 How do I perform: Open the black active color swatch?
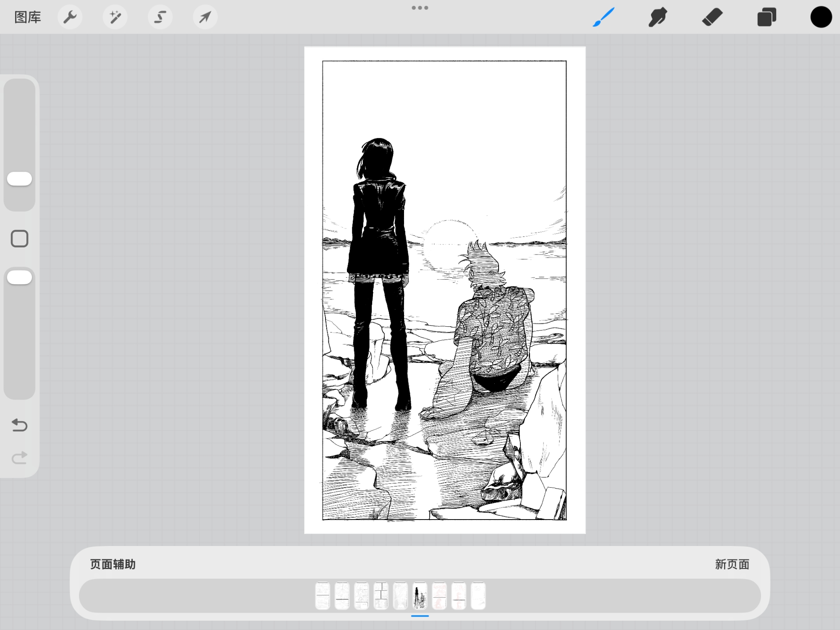pos(821,17)
